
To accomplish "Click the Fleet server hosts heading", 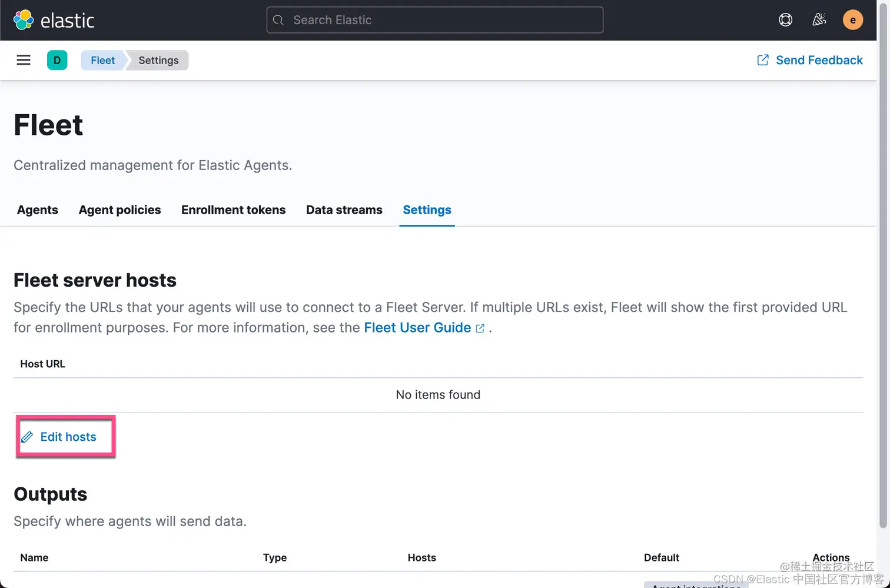I will point(95,280).
